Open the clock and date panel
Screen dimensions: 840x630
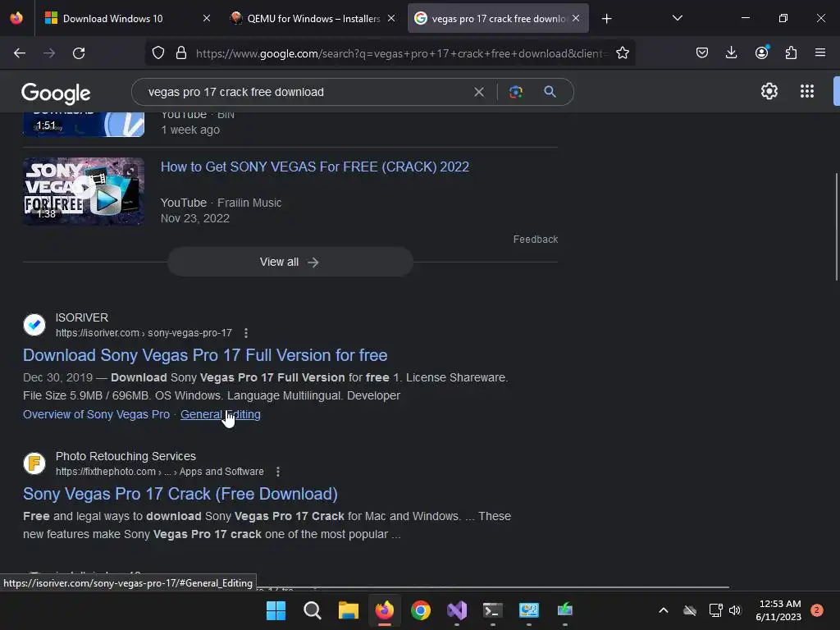[x=779, y=610]
